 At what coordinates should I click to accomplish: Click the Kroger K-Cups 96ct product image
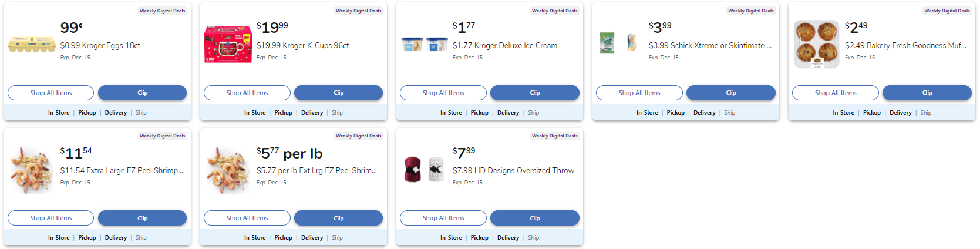pos(228,44)
